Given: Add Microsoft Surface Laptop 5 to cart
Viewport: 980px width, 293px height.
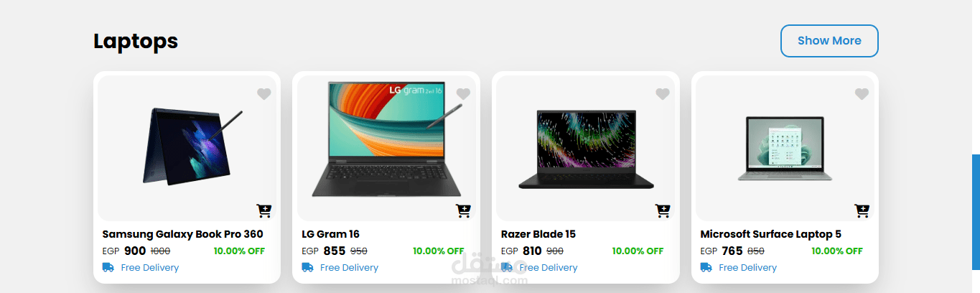Looking at the screenshot, I should [862, 210].
